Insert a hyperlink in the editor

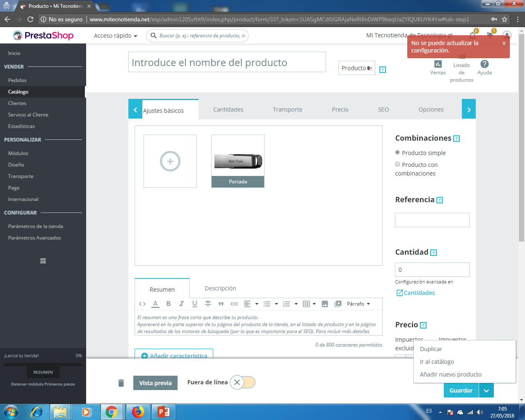tap(234, 304)
